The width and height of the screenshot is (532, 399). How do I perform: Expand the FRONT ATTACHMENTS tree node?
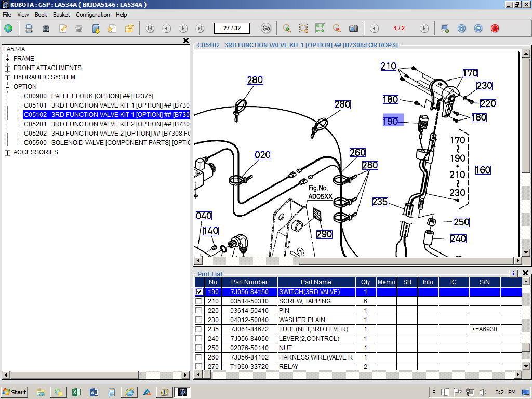click(x=7, y=68)
